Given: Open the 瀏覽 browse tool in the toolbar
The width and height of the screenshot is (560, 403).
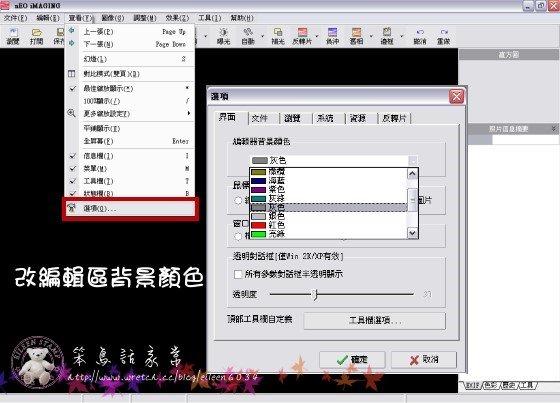Looking at the screenshot, I should (x=13, y=36).
